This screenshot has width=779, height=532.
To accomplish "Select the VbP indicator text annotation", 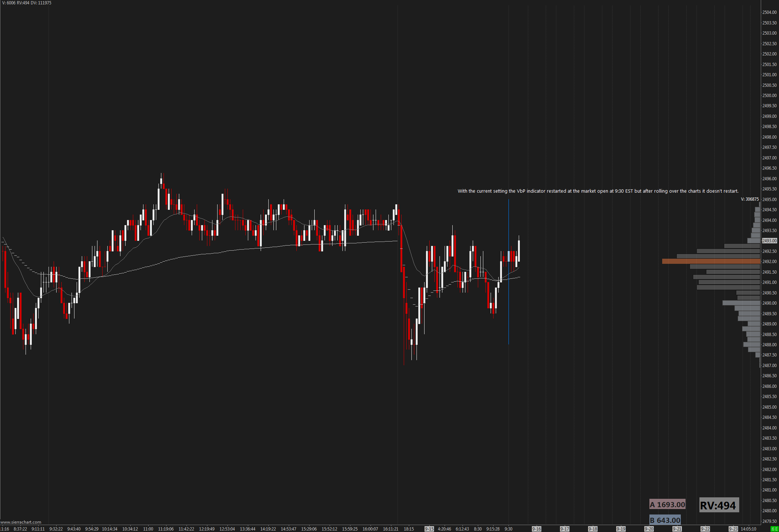I will click(x=598, y=191).
